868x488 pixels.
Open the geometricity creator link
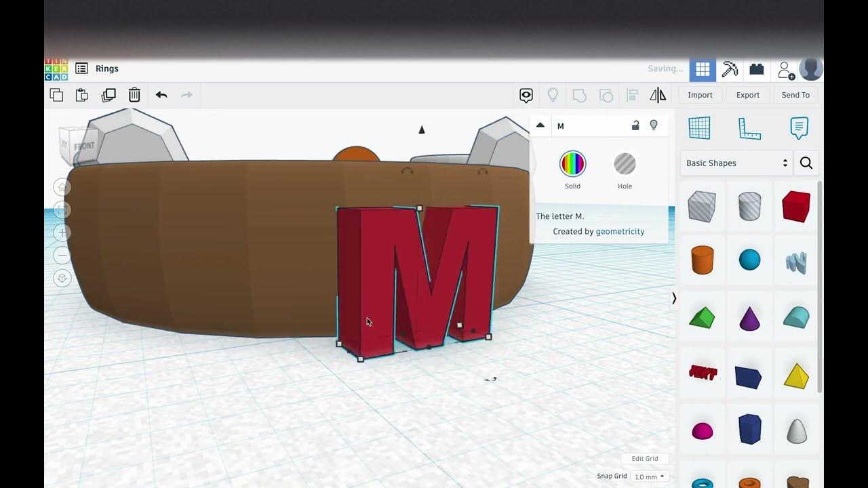pos(620,231)
